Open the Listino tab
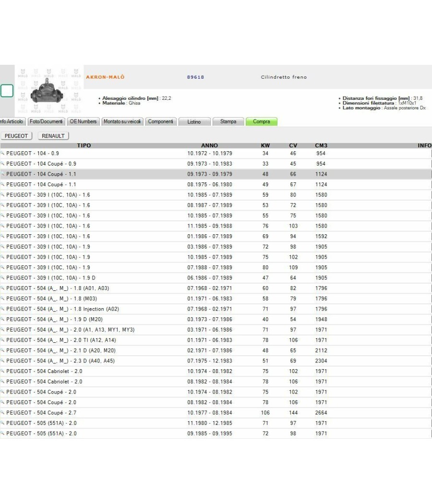Screen dimensions: 432x504 click(194, 121)
